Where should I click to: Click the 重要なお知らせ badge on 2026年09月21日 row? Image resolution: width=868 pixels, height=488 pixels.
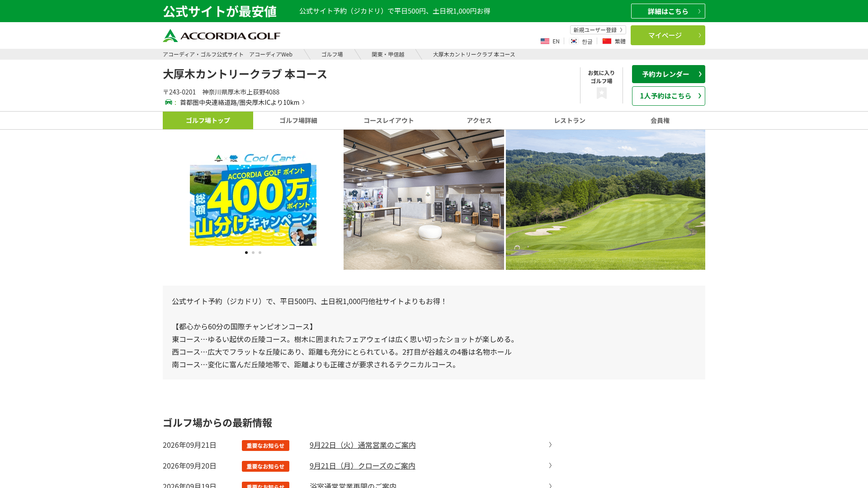click(265, 446)
